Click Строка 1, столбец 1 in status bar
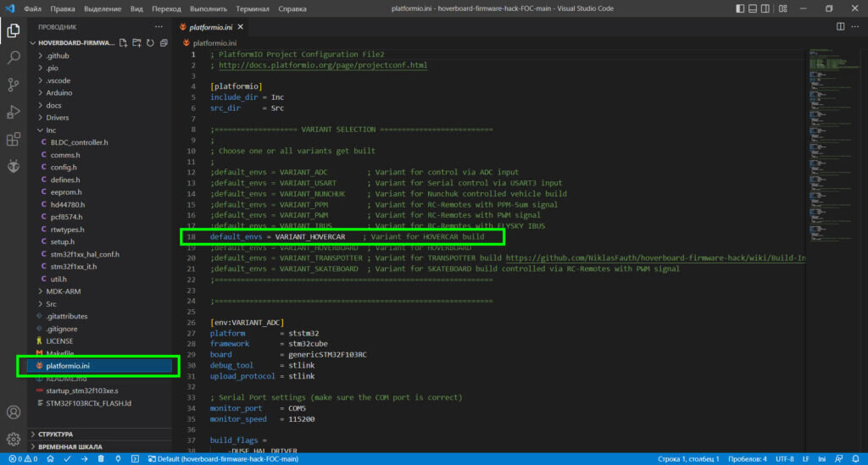Screen dimensions: 868x465 688,459
